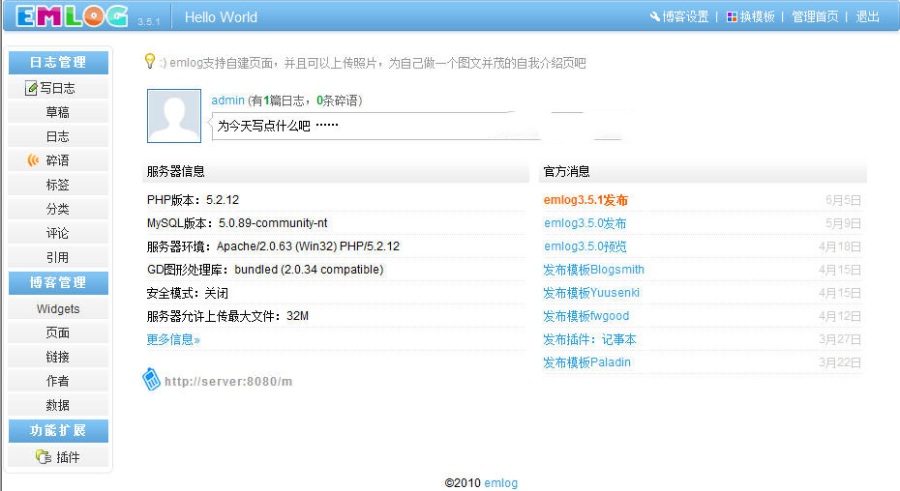Viewport: 900px width, 491px height.
Task: Select 写日志 in the sidebar
Action: click(x=57, y=88)
